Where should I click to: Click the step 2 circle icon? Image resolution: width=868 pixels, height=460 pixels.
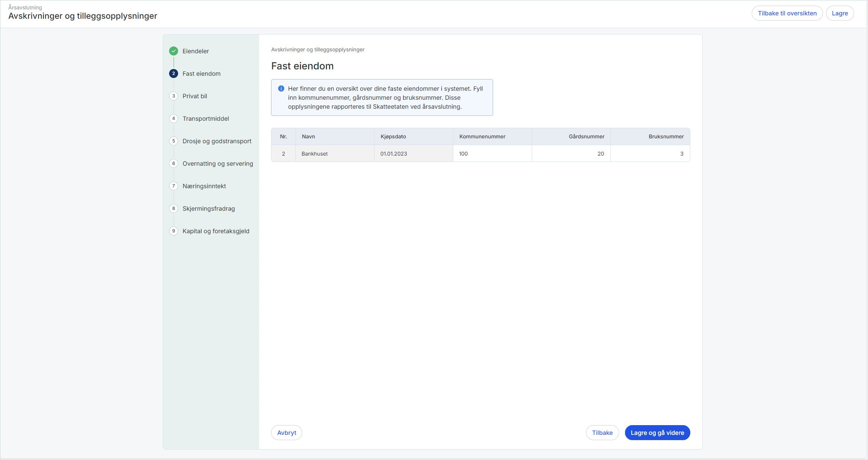tap(173, 73)
